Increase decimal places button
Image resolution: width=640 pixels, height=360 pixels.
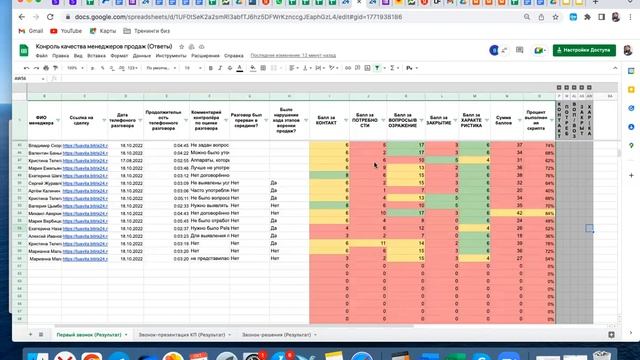tap(122, 68)
